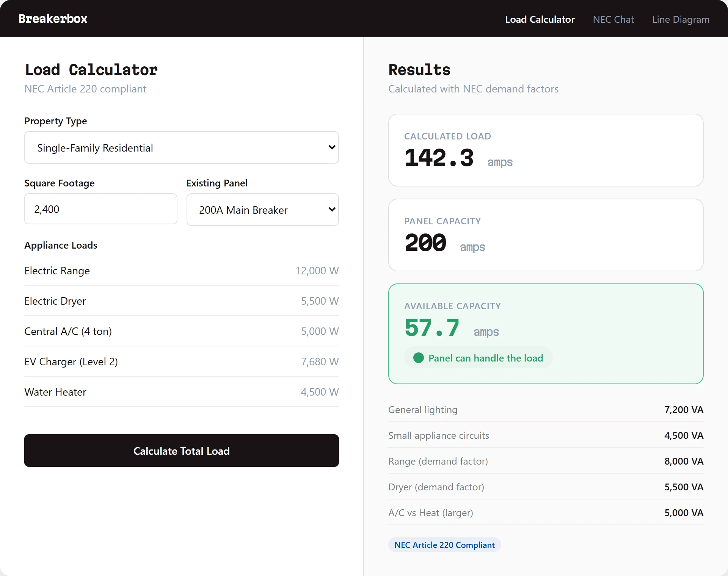The width and height of the screenshot is (728, 576).
Task: Click the Range (demand factor) row
Action: pos(546,461)
